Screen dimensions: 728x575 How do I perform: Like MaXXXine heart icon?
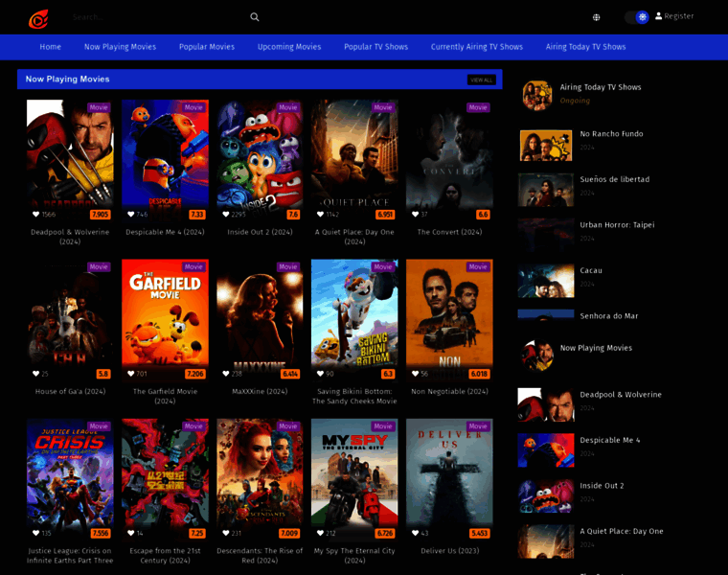[226, 374]
